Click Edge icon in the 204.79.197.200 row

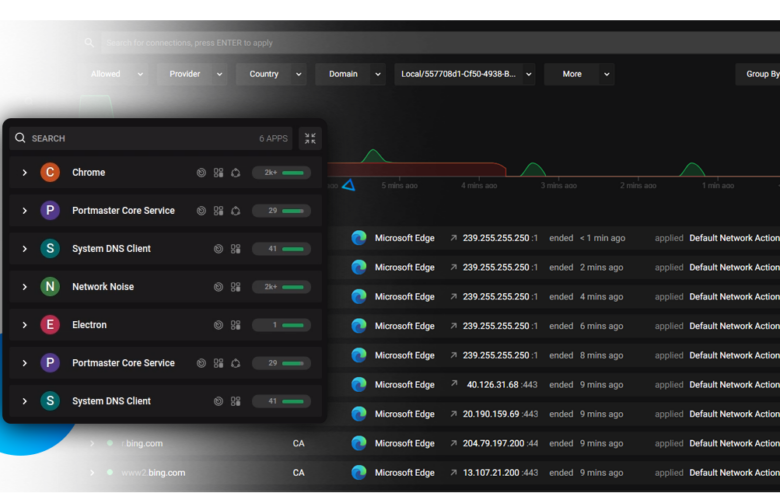[359, 443]
